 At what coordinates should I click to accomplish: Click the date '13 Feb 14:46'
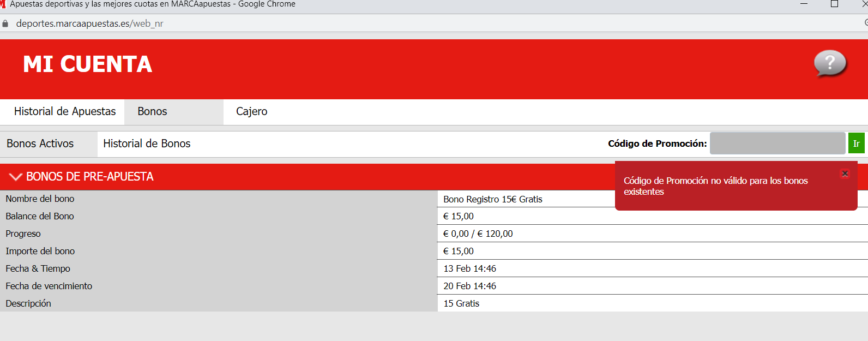point(470,268)
